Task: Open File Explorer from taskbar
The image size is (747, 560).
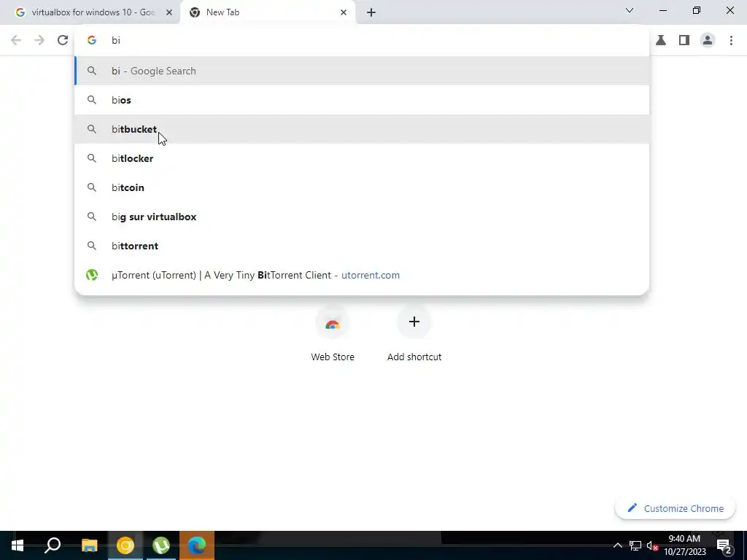Action: pyautogui.click(x=89, y=545)
